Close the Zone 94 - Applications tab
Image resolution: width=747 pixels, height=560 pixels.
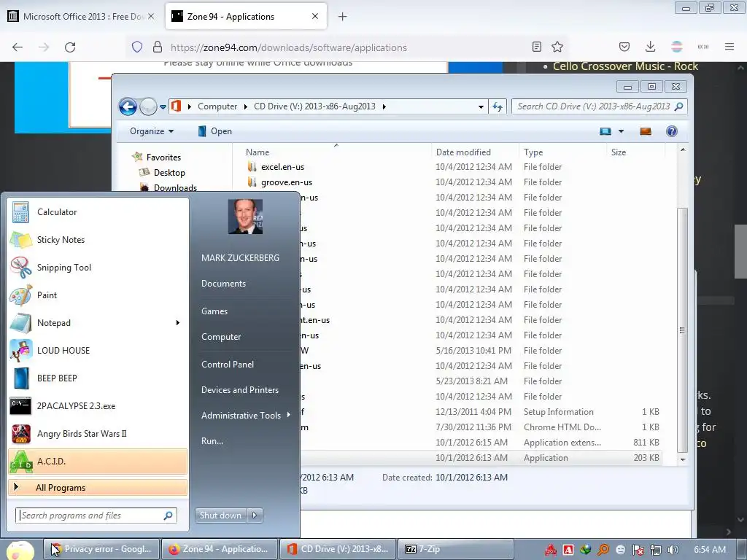[315, 16]
